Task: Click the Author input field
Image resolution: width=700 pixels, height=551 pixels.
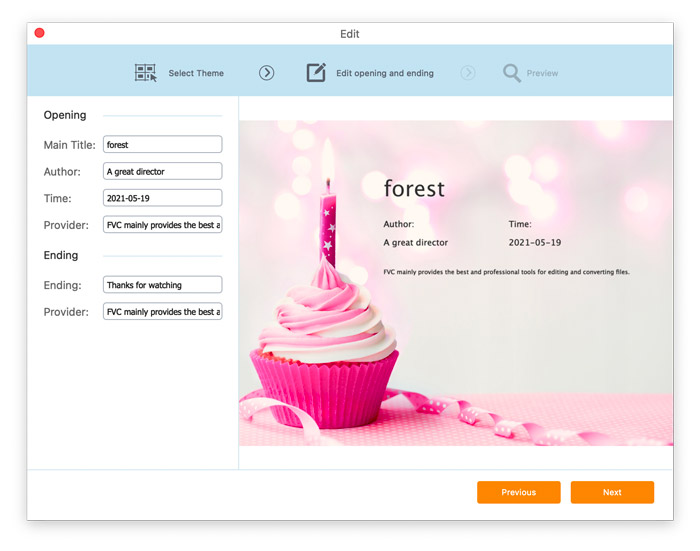Action: pos(162,172)
